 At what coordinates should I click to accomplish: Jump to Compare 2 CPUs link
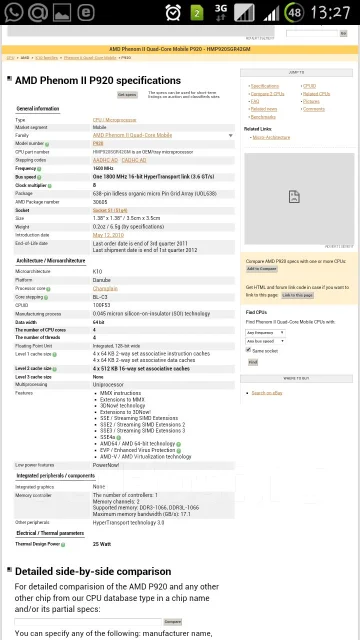click(x=267, y=94)
